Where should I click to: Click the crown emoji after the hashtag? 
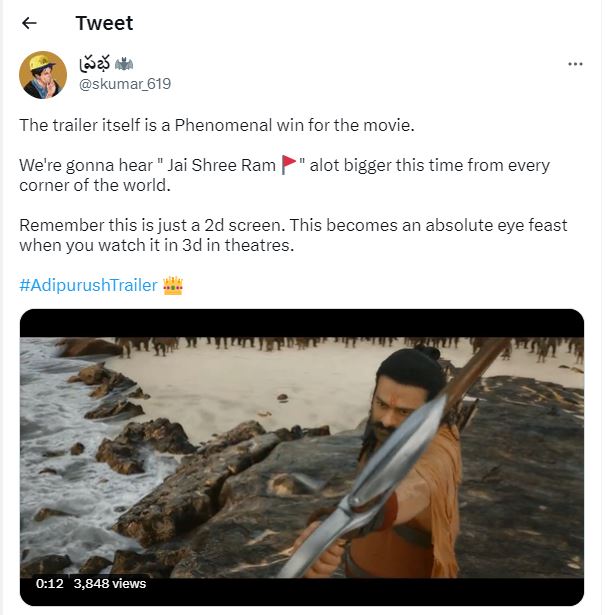tap(173, 286)
